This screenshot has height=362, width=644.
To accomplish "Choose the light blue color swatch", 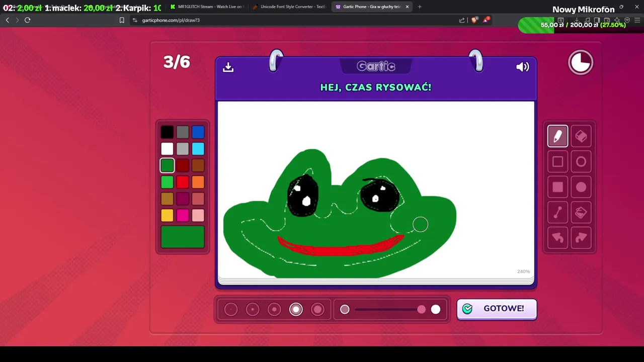I will [x=198, y=149].
